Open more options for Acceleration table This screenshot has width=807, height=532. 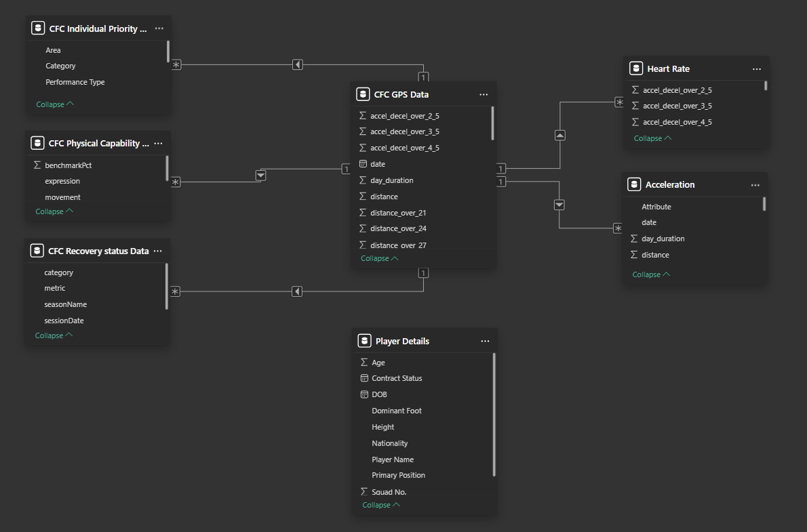tap(755, 185)
